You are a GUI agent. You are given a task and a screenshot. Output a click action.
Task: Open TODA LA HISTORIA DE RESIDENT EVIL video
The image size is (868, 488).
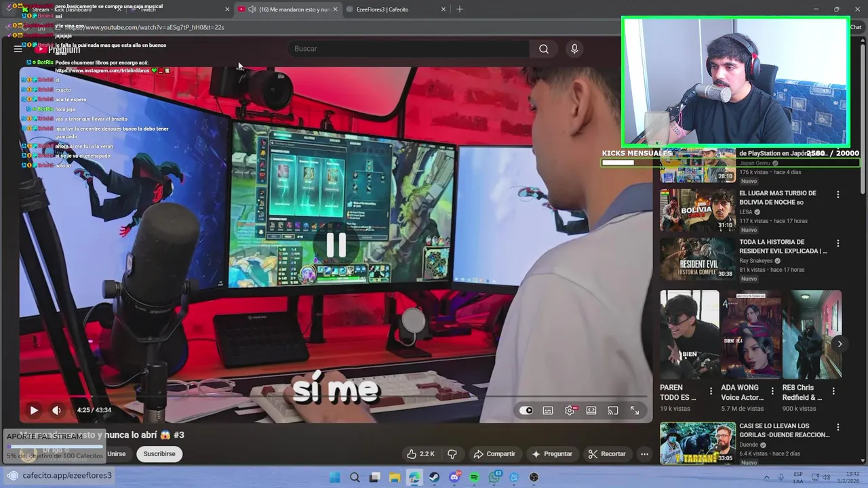tap(783, 247)
